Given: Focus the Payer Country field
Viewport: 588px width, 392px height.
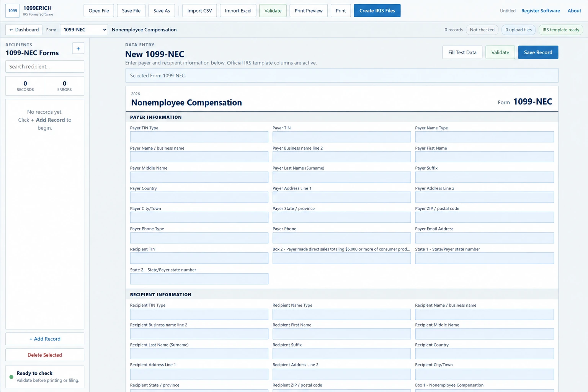Looking at the screenshot, I should pos(199,197).
